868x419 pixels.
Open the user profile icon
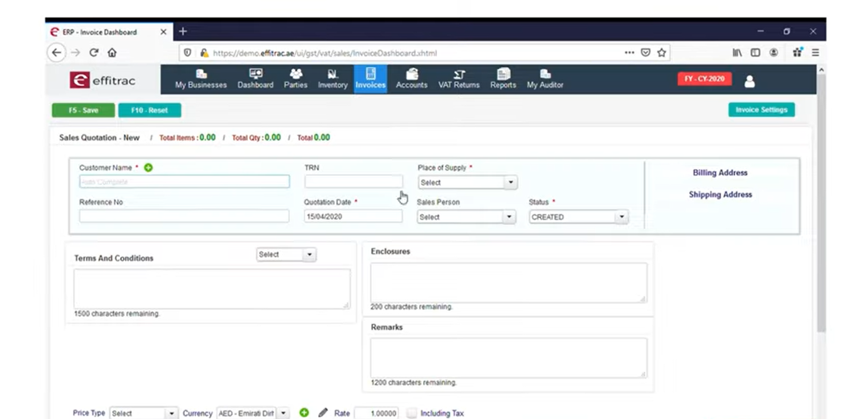[x=749, y=81]
